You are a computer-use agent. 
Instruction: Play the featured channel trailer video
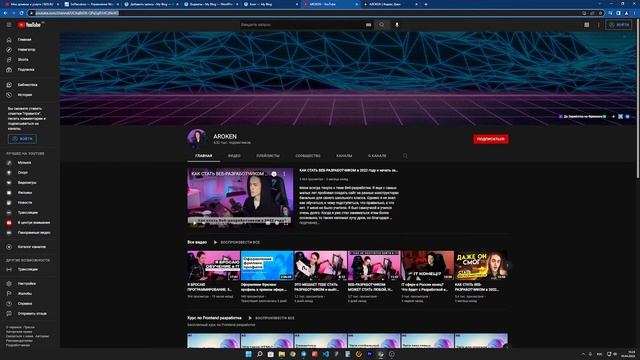pyautogui.click(x=240, y=197)
